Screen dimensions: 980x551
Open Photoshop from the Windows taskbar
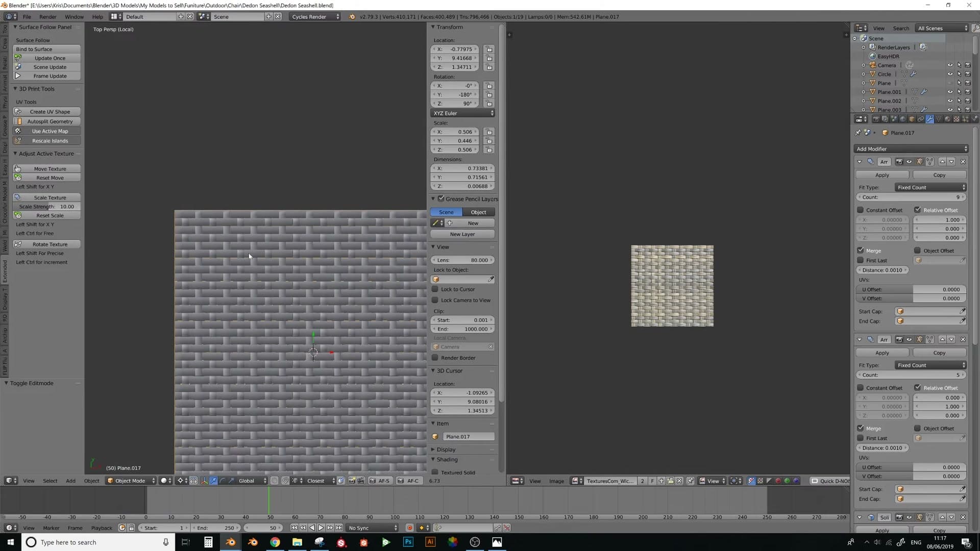coord(408,542)
